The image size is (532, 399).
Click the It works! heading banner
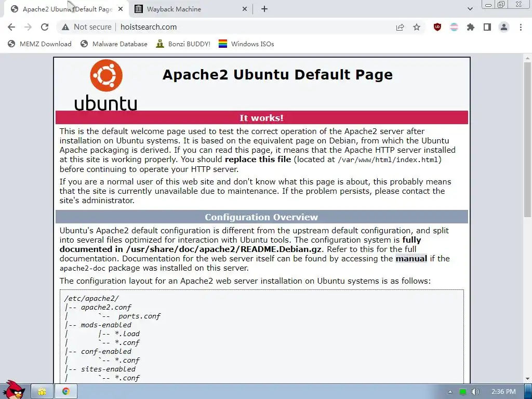[x=262, y=118]
